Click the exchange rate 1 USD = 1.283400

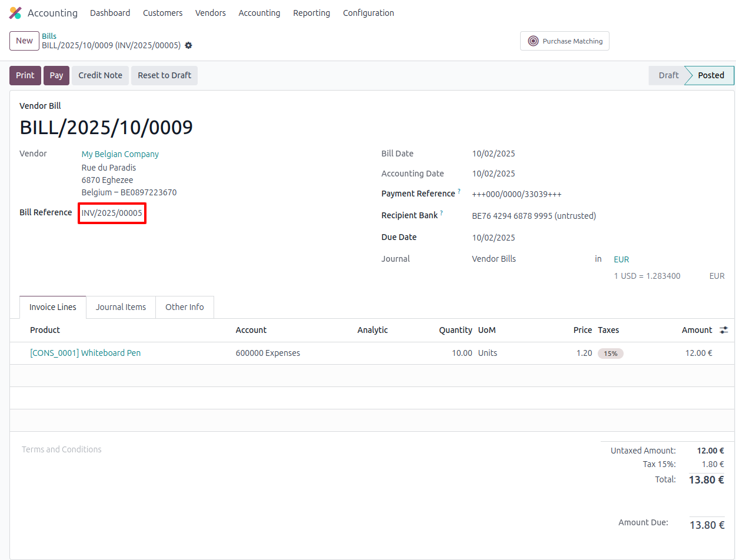point(647,276)
